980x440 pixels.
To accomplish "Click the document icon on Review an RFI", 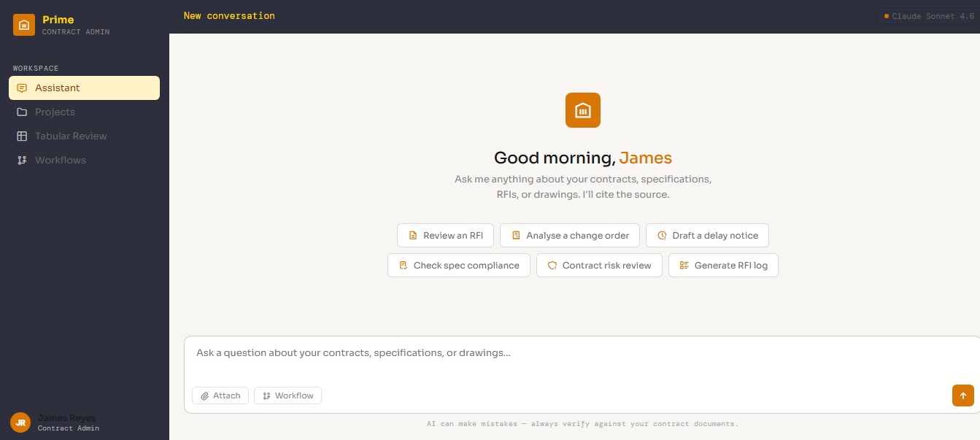I will [x=413, y=236].
